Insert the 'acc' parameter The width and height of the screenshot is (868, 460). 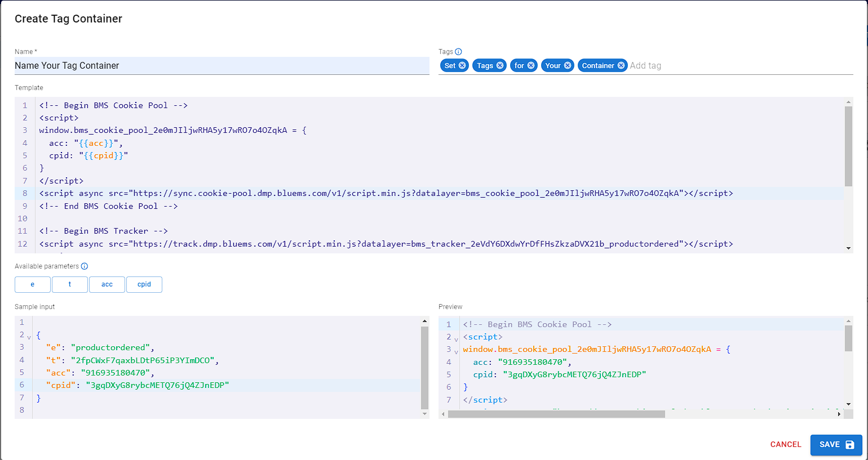pos(107,284)
